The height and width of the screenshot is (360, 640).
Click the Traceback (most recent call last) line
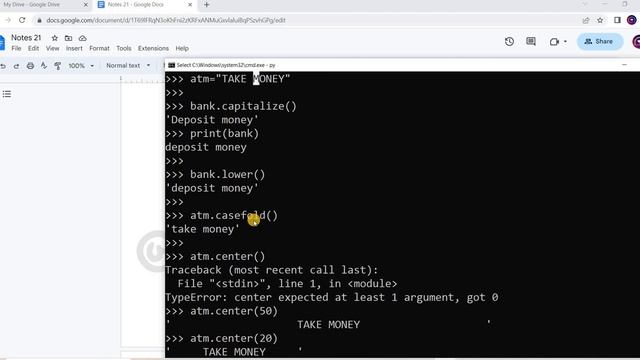pyautogui.click(x=272, y=270)
